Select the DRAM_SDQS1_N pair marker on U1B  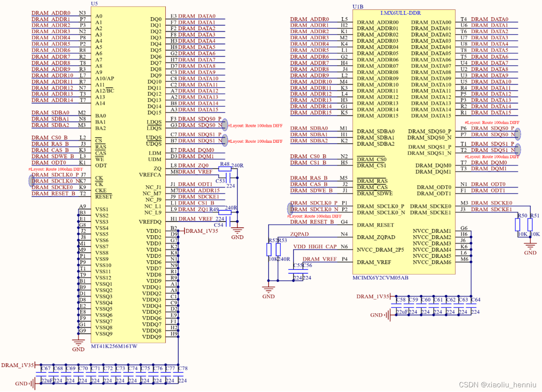tap(517, 150)
